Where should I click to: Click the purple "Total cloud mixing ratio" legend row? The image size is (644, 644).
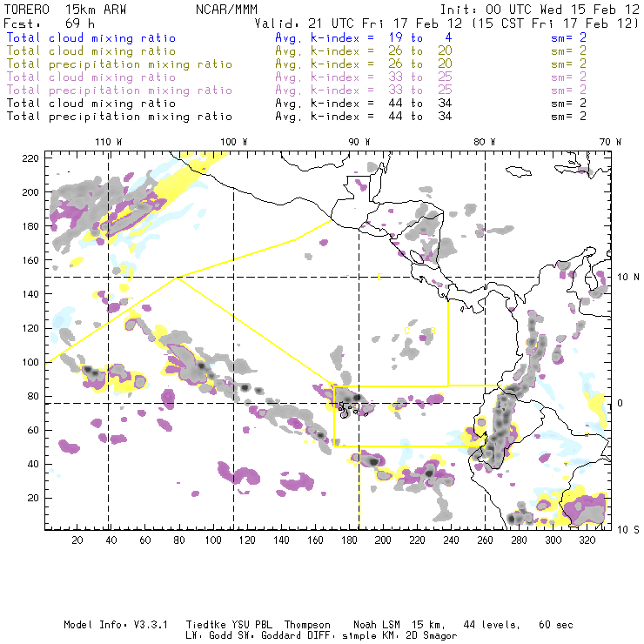click(91, 77)
